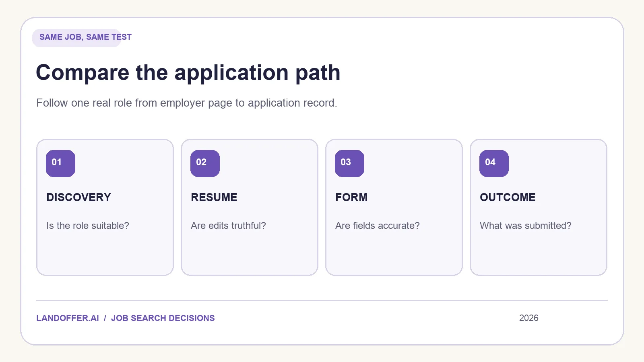Click the 04 step badge
The height and width of the screenshot is (362, 644).
pos(494,163)
